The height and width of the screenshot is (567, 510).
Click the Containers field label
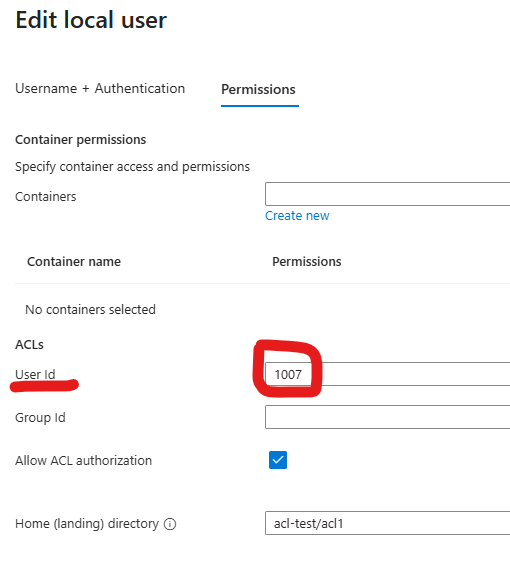pos(46,197)
